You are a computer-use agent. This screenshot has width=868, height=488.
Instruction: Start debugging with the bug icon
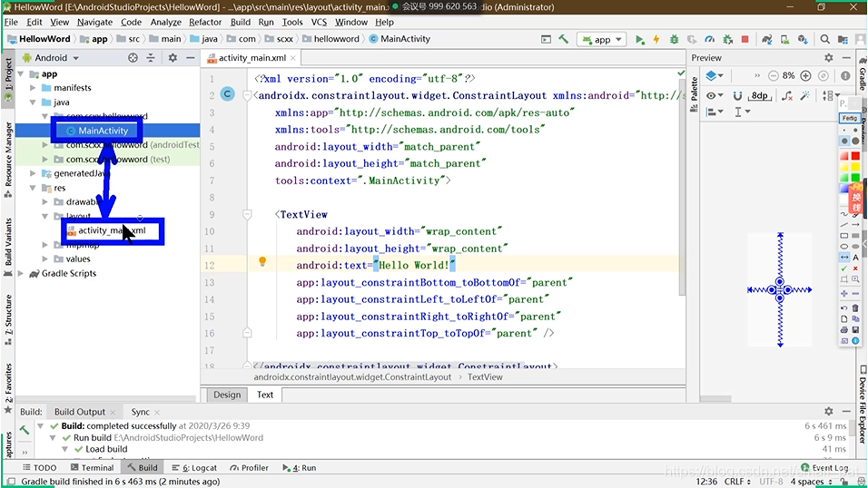[x=674, y=39]
